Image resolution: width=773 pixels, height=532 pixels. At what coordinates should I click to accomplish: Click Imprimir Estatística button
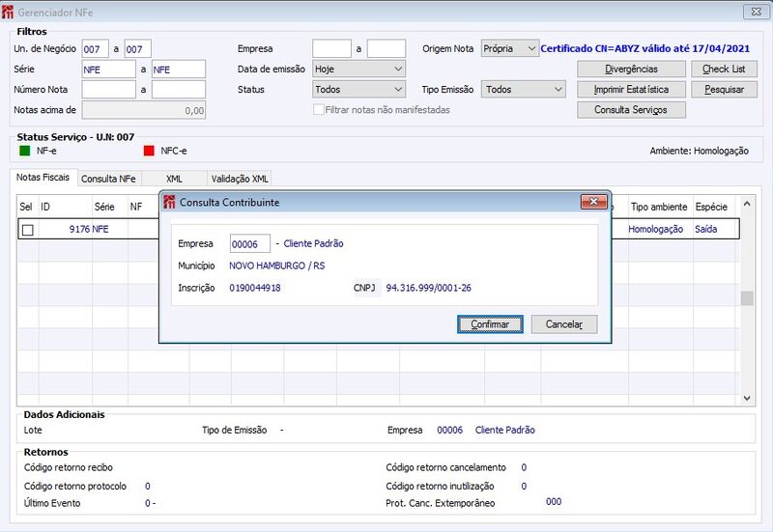pos(631,89)
